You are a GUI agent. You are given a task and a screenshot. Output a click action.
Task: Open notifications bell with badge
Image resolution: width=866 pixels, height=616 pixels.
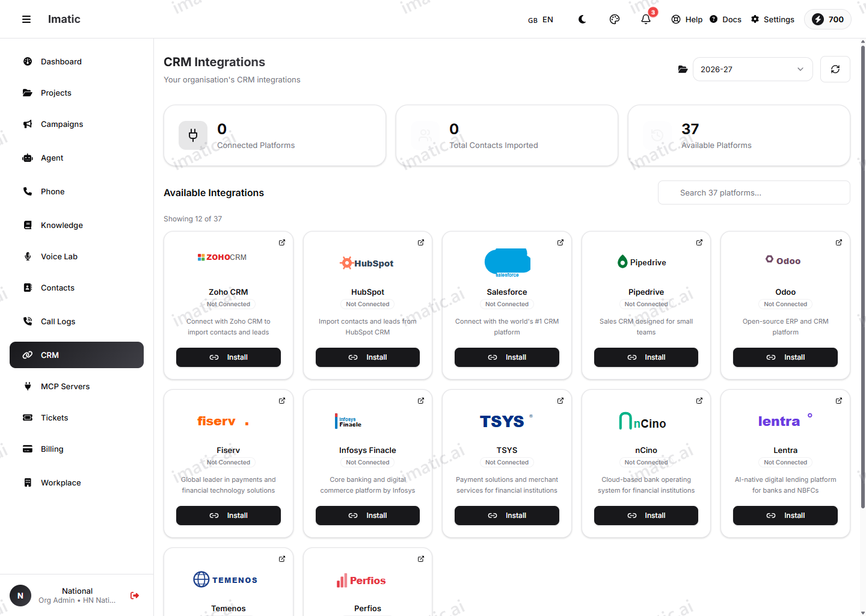point(646,19)
